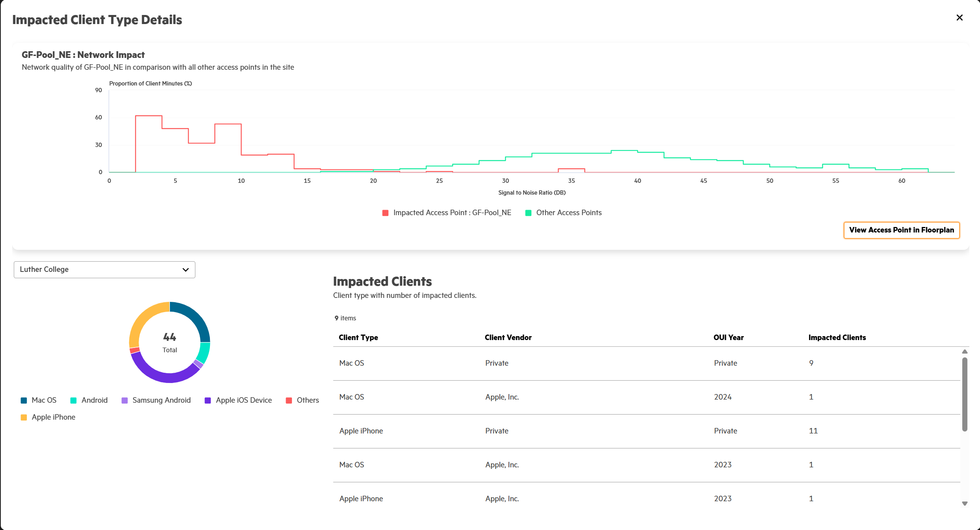
Task: Click scroll up arrow in clients table
Action: click(x=965, y=351)
